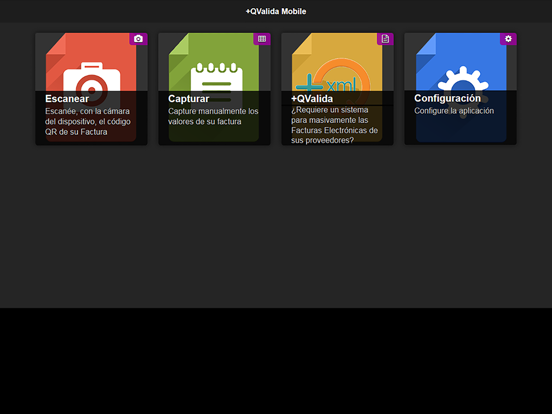Screen dimensions: 552x414
Task: Select the Escanear title
Action: tap(67, 99)
